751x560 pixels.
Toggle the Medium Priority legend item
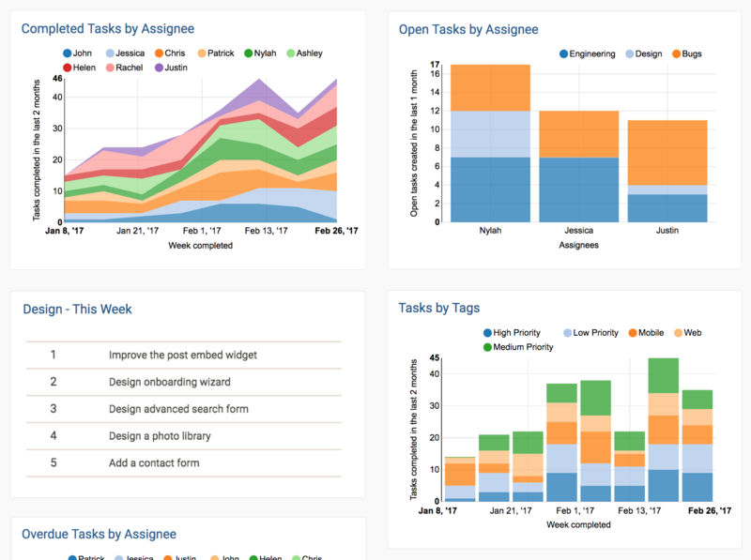(518, 347)
